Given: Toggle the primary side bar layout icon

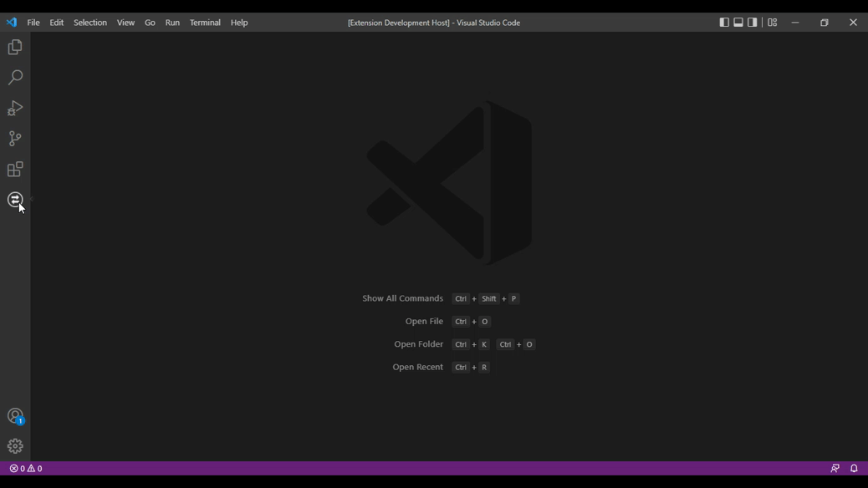Looking at the screenshot, I should click(x=724, y=22).
